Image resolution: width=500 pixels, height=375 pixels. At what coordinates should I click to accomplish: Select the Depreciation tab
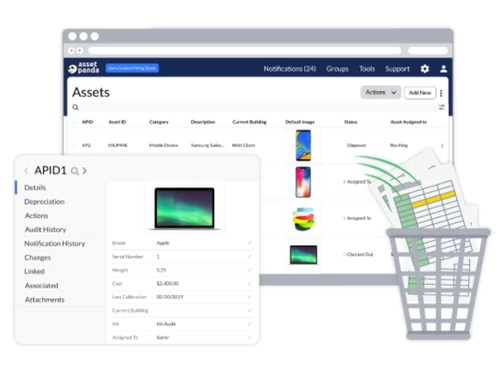(x=44, y=202)
